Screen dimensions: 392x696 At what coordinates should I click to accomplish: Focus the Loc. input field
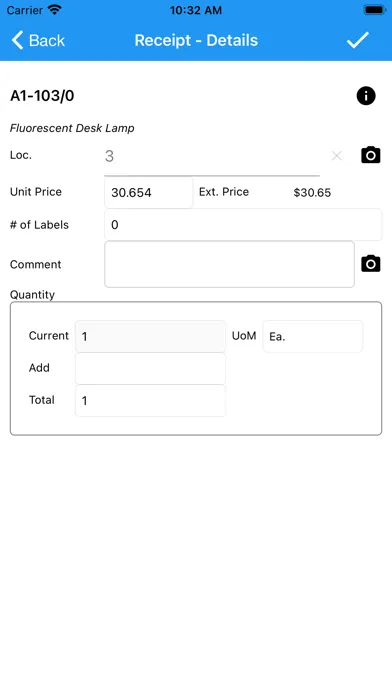click(212, 156)
